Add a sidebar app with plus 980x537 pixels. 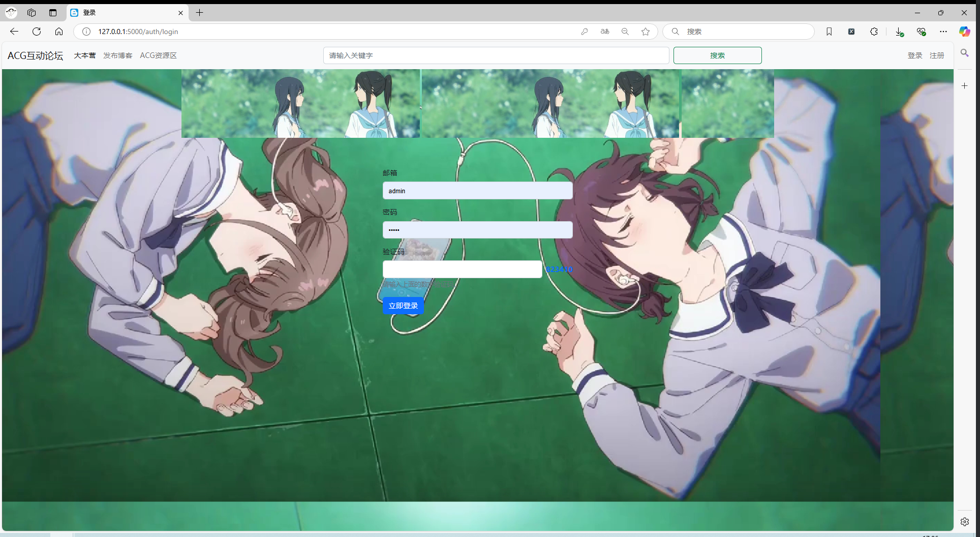tap(965, 86)
